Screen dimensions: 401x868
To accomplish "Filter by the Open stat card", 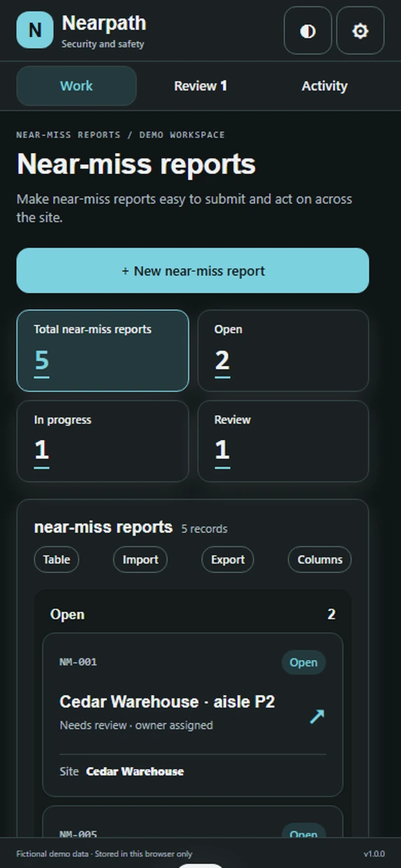I will (x=283, y=350).
